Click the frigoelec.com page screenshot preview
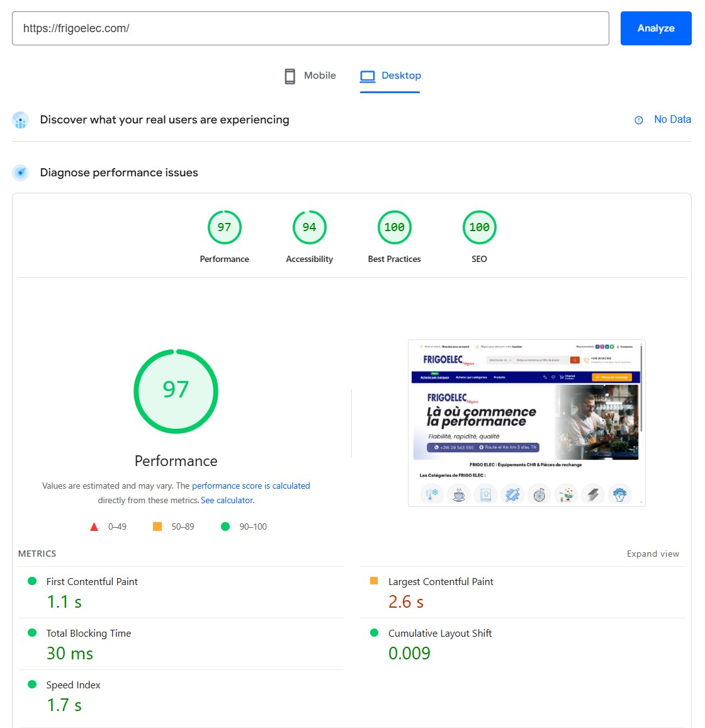The height and width of the screenshot is (728, 705). 527,423
